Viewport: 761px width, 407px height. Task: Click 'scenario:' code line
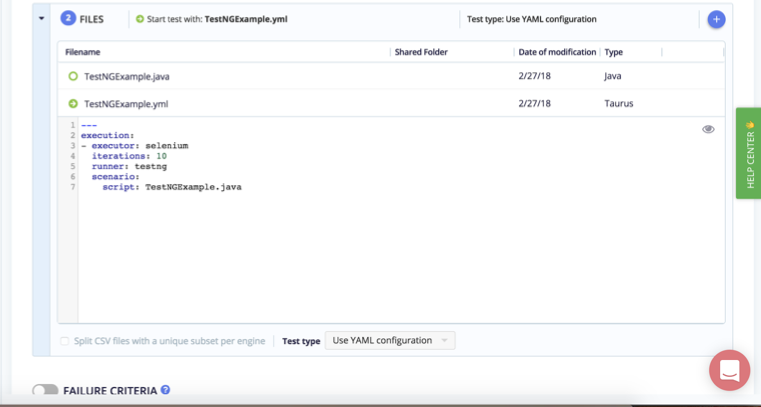tap(116, 177)
